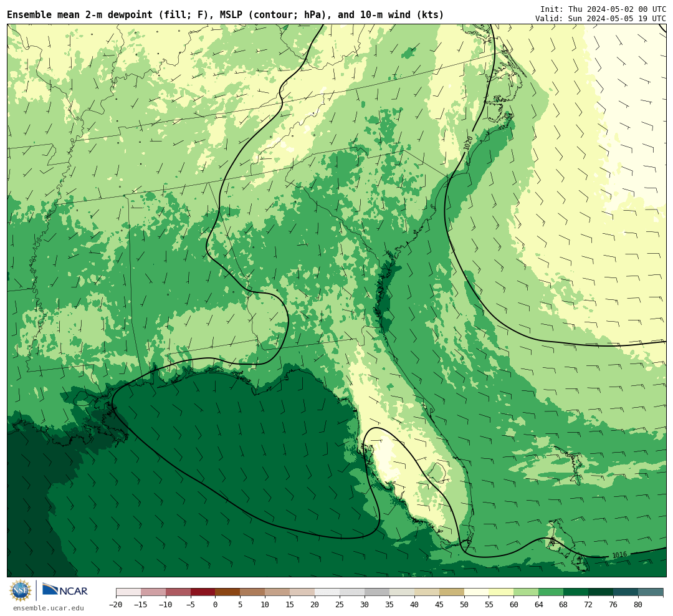The image size is (673, 616).
Task: Pick the 76 to 80 dark teal swatch
Action: tap(626, 592)
